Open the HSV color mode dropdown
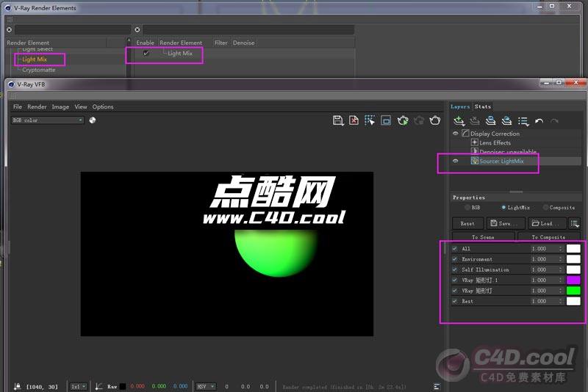This screenshot has width=588, height=392. point(206,386)
